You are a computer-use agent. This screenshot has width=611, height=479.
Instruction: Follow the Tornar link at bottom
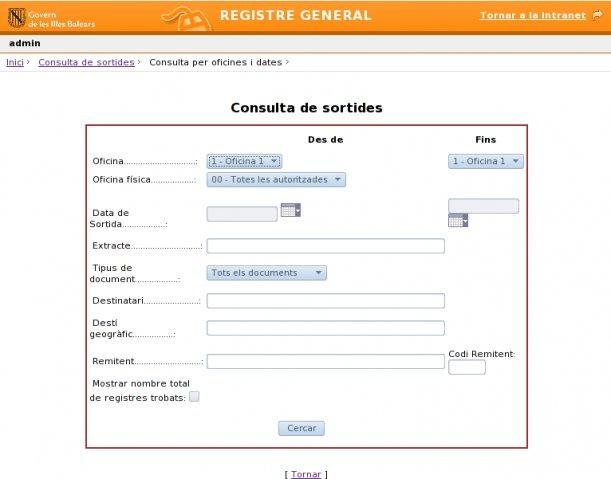[x=306, y=474]
